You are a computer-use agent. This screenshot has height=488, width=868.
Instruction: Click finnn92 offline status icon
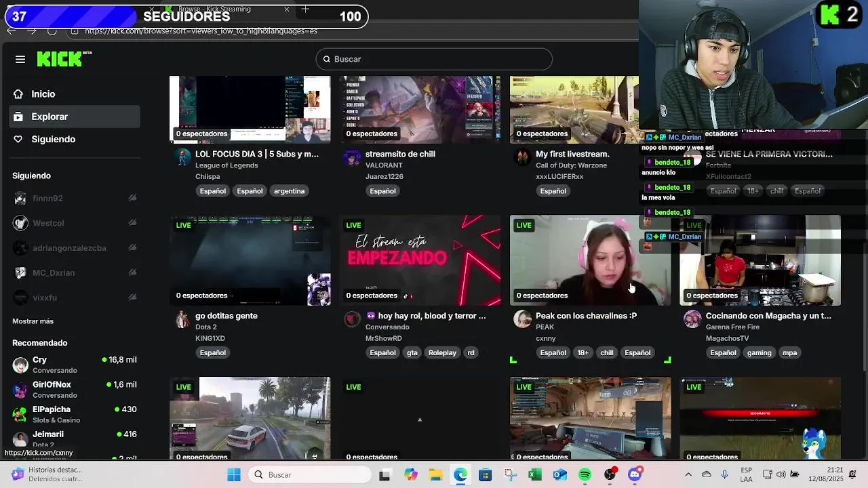[x=132, y=198]
